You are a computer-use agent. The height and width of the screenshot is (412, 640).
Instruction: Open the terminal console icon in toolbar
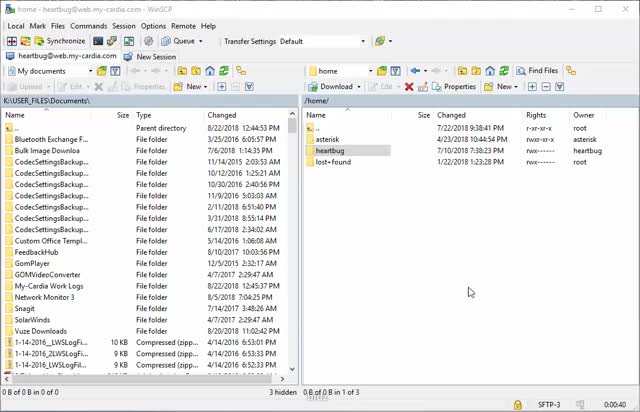tap(98, 41)
